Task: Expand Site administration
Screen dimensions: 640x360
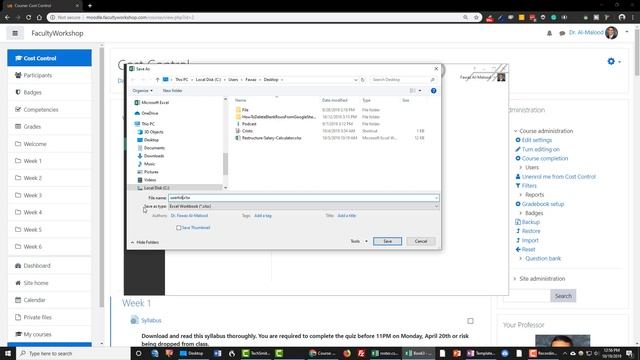Action: click(x=542, y=279)
